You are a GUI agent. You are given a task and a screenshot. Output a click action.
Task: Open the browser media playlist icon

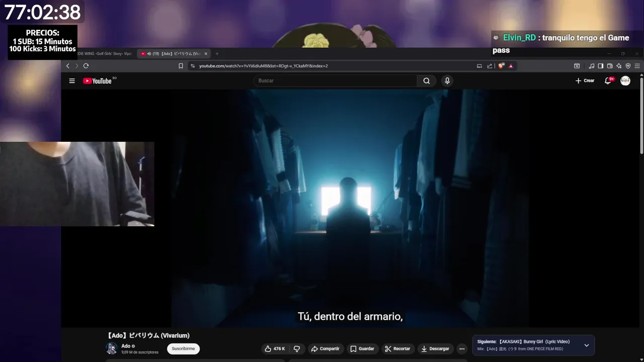click(x=592, y=66)
